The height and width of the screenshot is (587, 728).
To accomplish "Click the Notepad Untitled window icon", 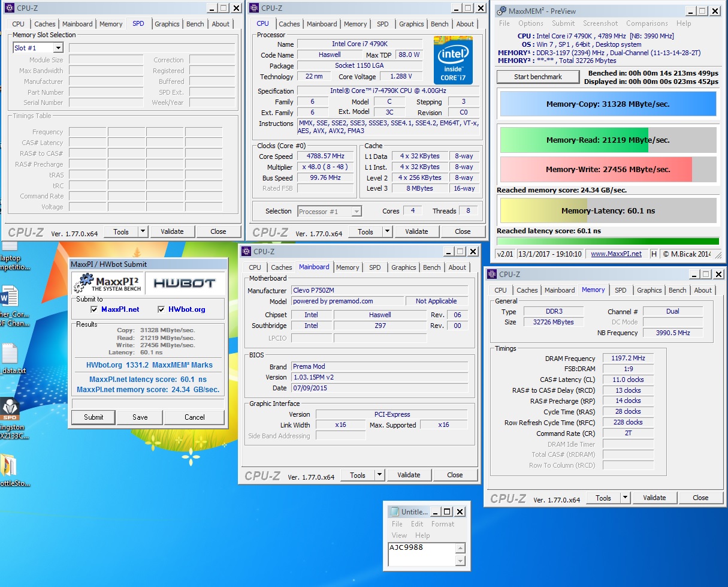I will click(x=394, y=511).
